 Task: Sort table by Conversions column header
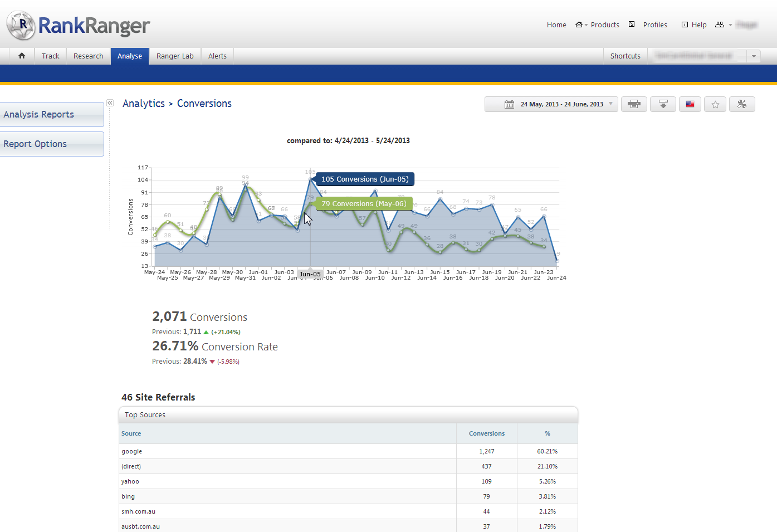pos(486,433)
